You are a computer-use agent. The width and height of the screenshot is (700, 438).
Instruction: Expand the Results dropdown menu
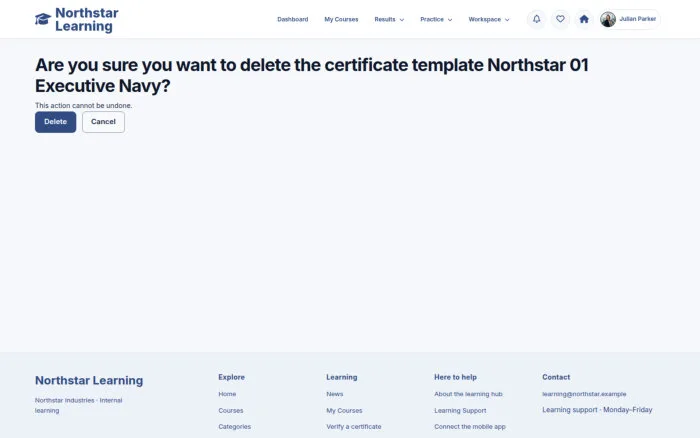tap(389, 20)
